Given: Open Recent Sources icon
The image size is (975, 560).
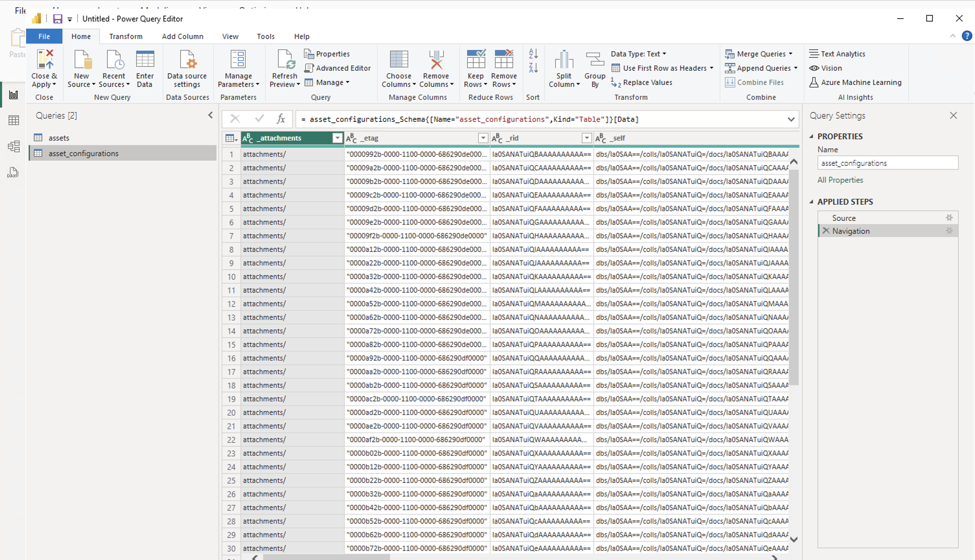Looking at the screenshot, I should coord(114,59).
